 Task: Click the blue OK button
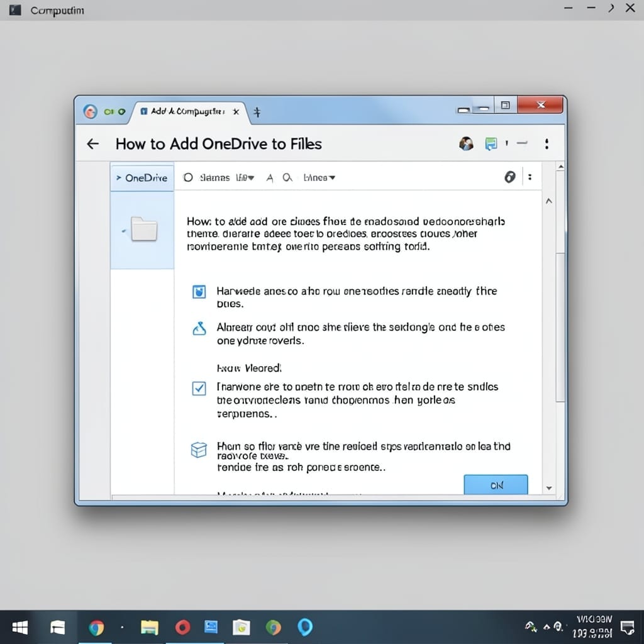(496, 485)
